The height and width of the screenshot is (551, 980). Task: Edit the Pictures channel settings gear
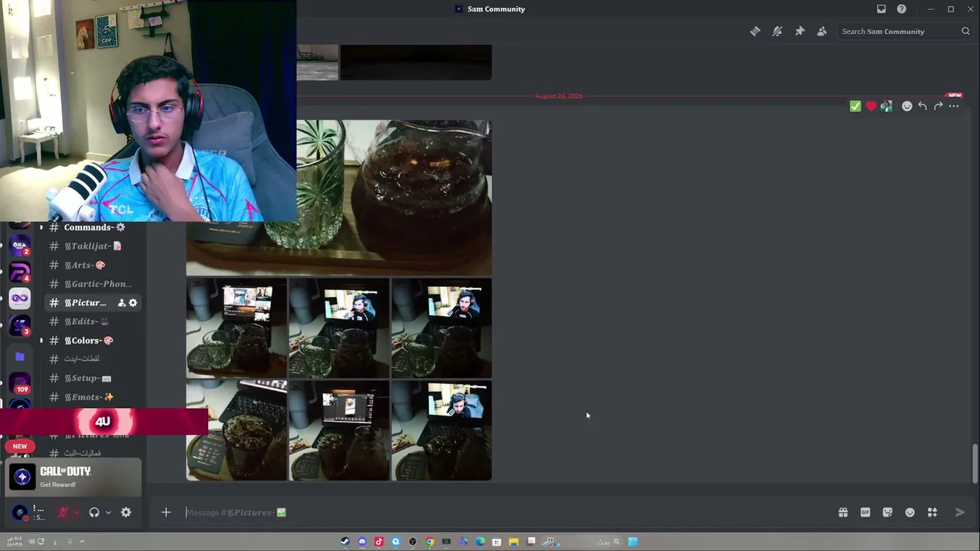click(132, 303)
